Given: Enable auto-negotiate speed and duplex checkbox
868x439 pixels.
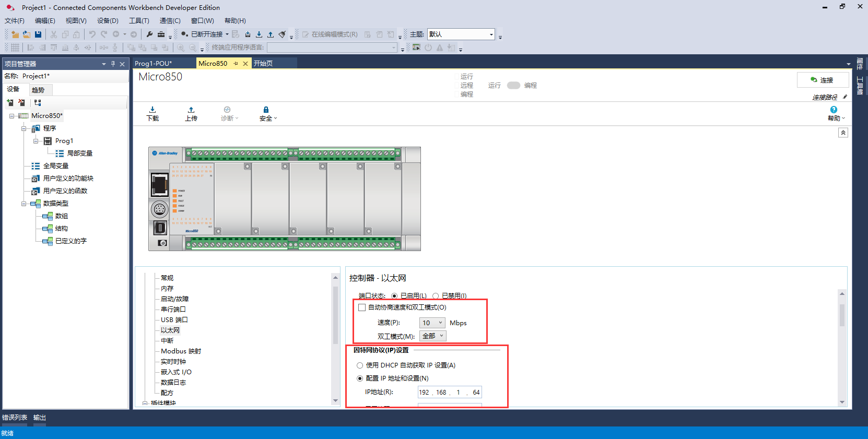Looking at the screenshot, I should 362,307.
